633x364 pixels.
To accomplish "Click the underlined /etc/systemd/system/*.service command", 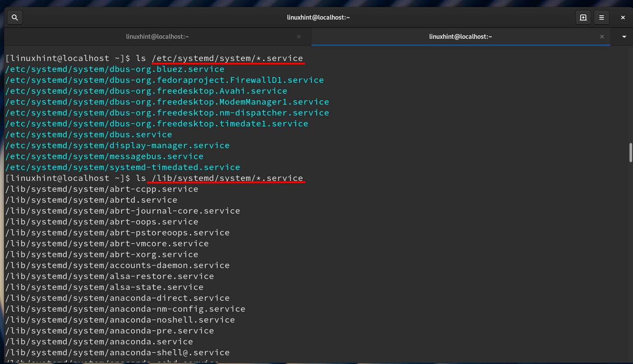I will 227,58.
